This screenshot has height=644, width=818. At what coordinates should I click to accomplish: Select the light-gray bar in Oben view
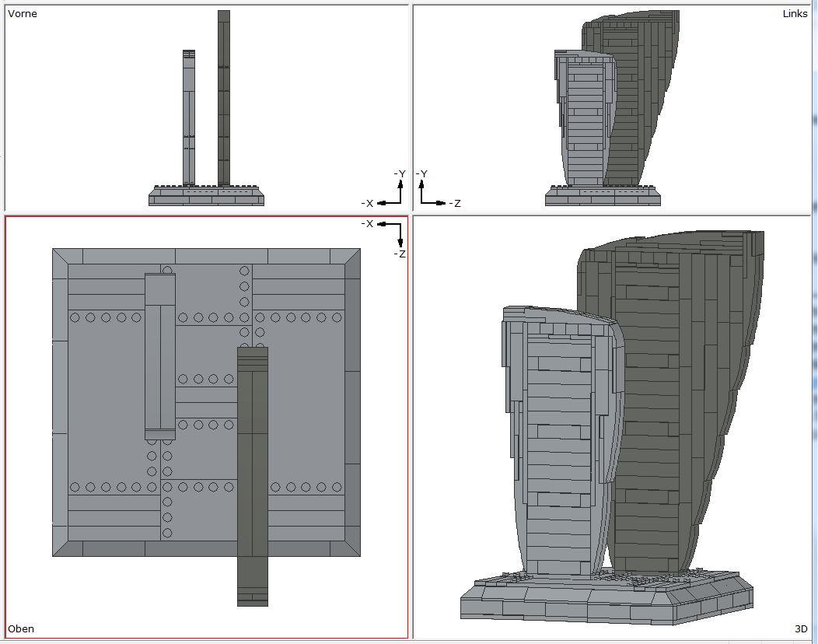(159, 356)
